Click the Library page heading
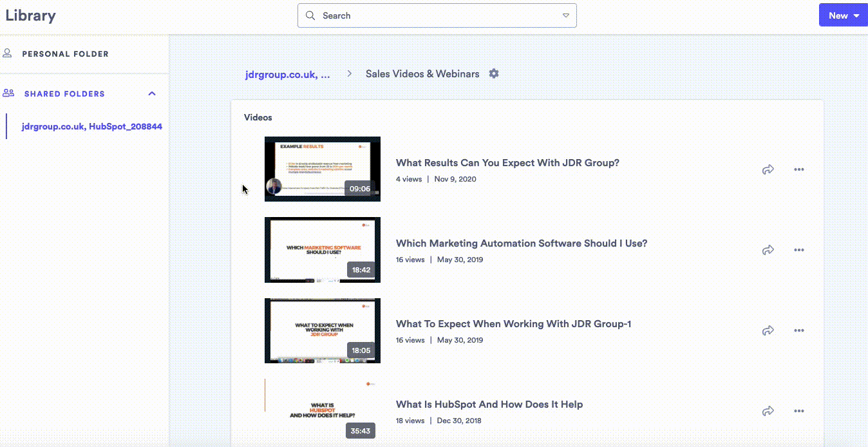The image size is (868, 447). pos(30,15)
